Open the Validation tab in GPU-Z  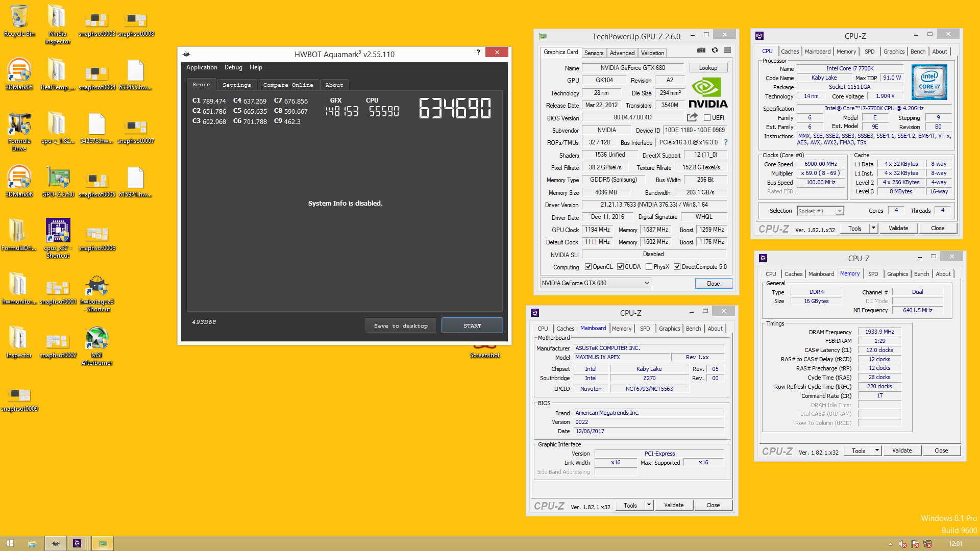[652, 53]
